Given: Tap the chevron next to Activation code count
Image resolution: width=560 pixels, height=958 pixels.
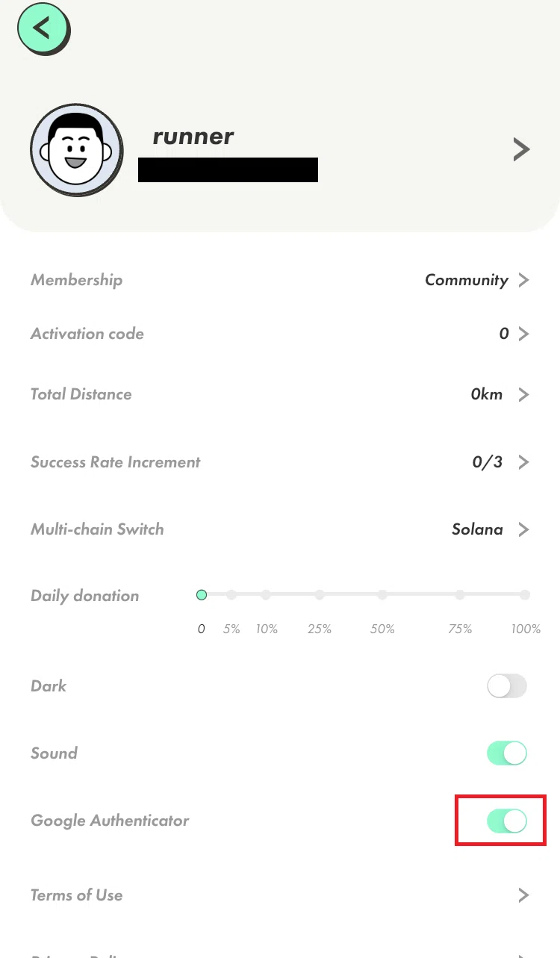Looking at the screenshot, I should [523, 334].
